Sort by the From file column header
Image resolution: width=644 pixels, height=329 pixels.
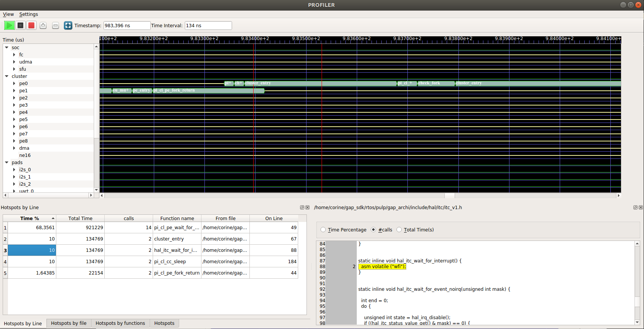(x=225, y=218)
